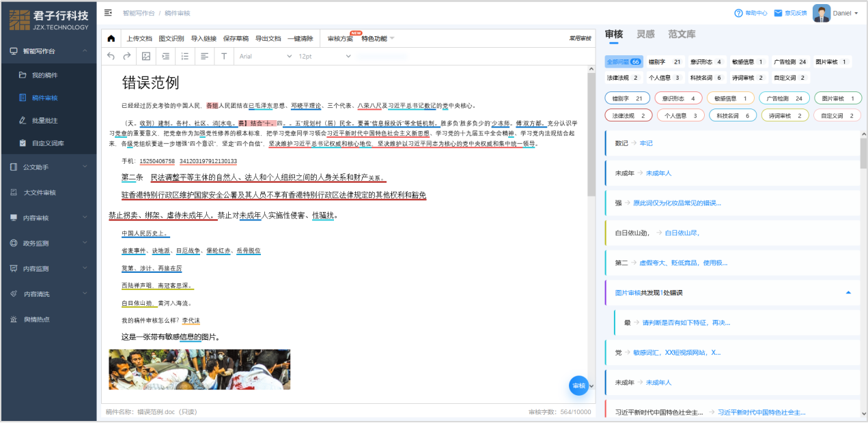This screenshot has height=423, width=868.
Task: Click the Daniel user avatar
Action: pyautogui.click(x=822, y=13)
